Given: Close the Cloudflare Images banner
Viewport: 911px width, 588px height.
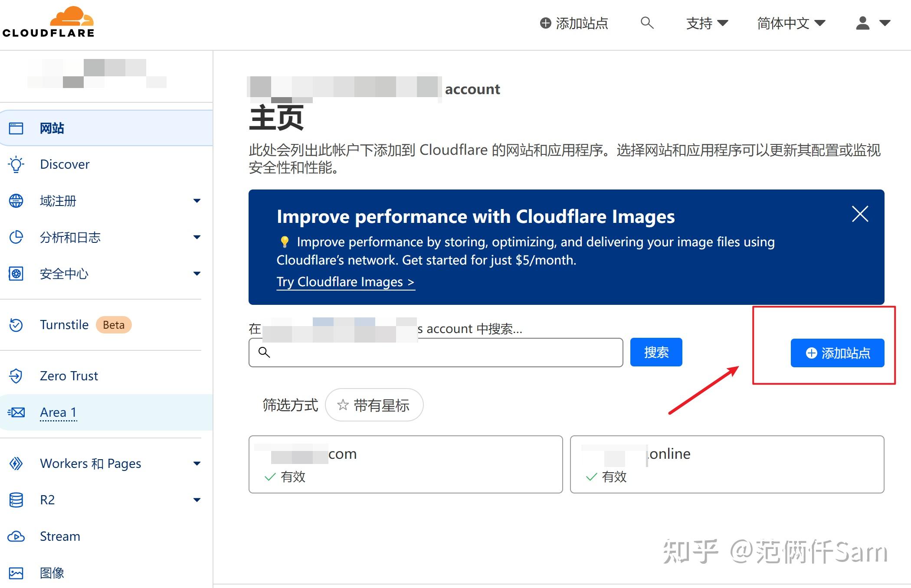Looking at the screenshot, I should [x=860, y=214].
